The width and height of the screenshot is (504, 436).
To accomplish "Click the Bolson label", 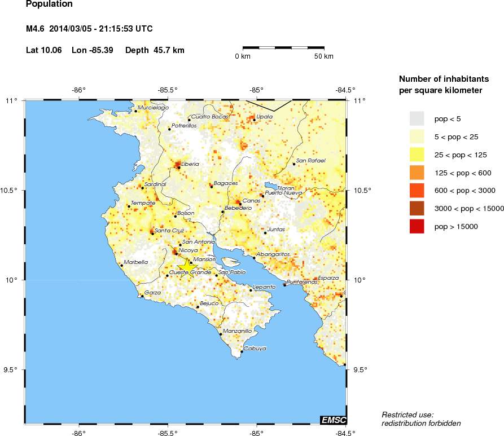I will [x=186, y=213].
